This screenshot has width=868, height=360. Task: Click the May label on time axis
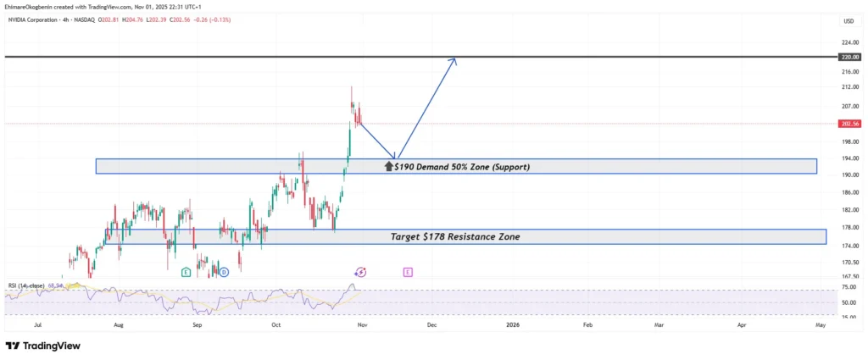(821, 326)
